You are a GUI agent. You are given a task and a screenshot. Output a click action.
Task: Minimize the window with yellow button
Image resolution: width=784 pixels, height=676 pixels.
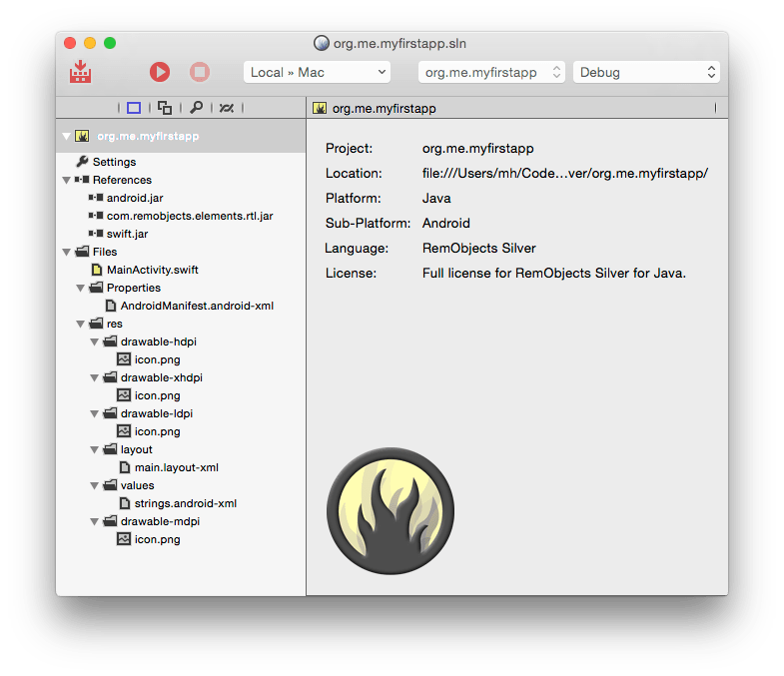90,43
